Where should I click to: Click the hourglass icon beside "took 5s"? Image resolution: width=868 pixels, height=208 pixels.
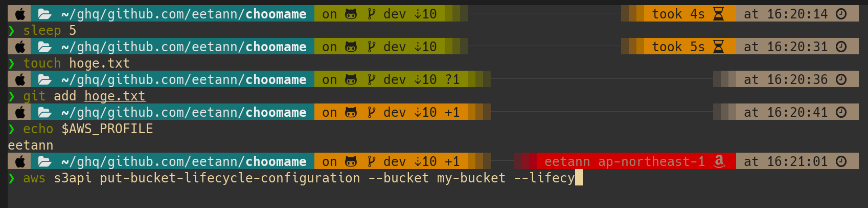[718, 47]
